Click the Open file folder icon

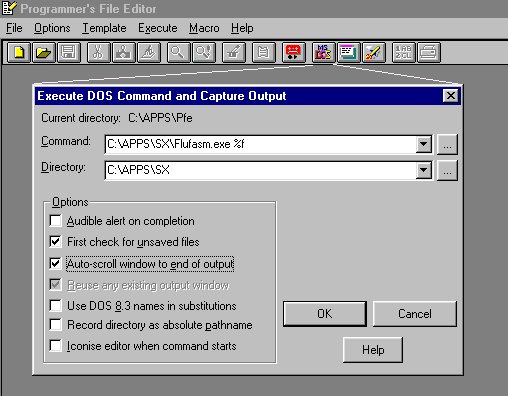point(44,52)
